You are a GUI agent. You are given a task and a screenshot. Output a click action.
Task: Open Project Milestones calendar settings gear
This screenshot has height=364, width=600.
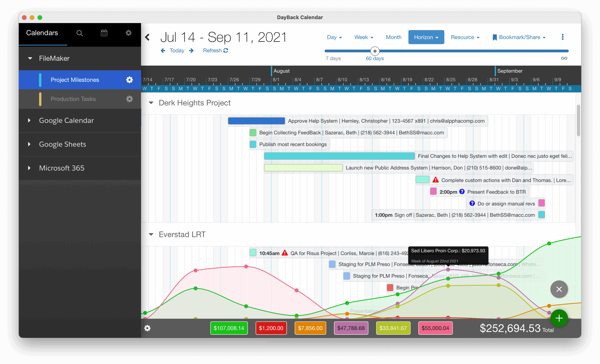(x=129, y=80)
